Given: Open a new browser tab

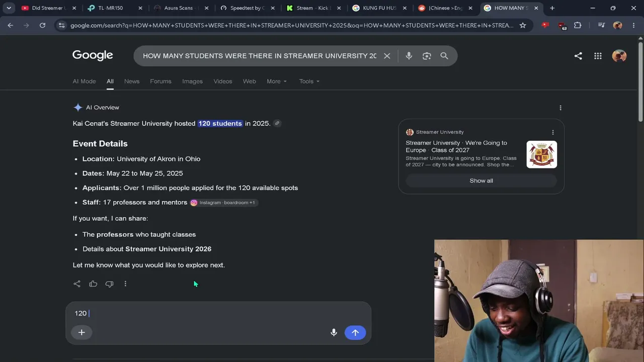Looking at the screenshot, I should click(x=552, y=8).
